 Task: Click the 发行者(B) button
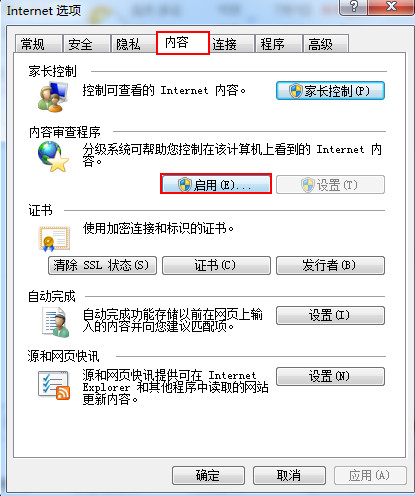[330, 265]
